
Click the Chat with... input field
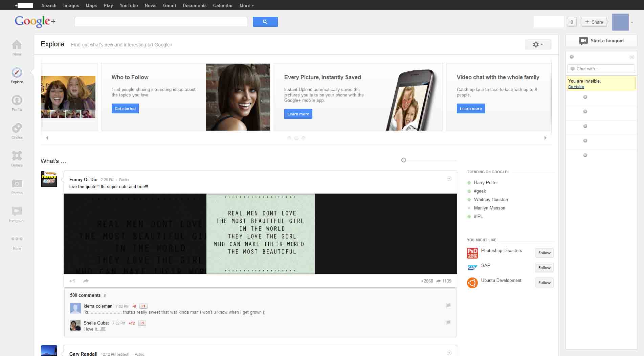tap(601, 69)
